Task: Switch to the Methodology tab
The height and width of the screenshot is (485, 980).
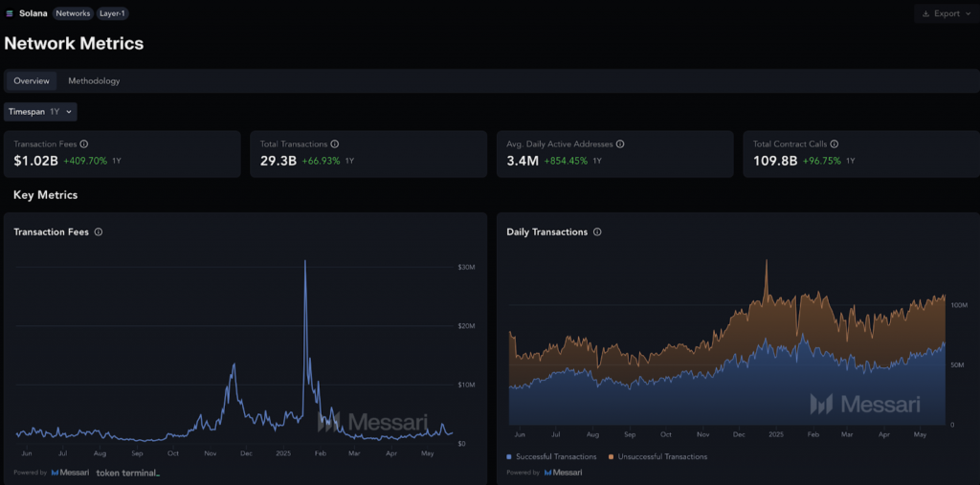Action: (x=94, y=81)
